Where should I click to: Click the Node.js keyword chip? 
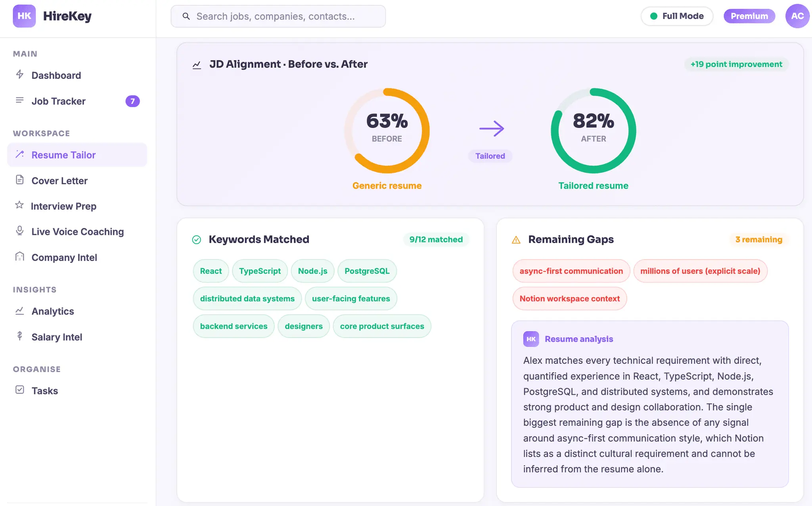313,271
